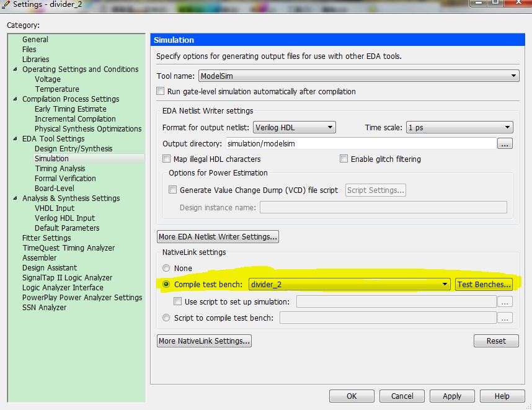Select Simulation in category tree
Image resolution: width=532 pixels, height=410 pixels.
51,159
